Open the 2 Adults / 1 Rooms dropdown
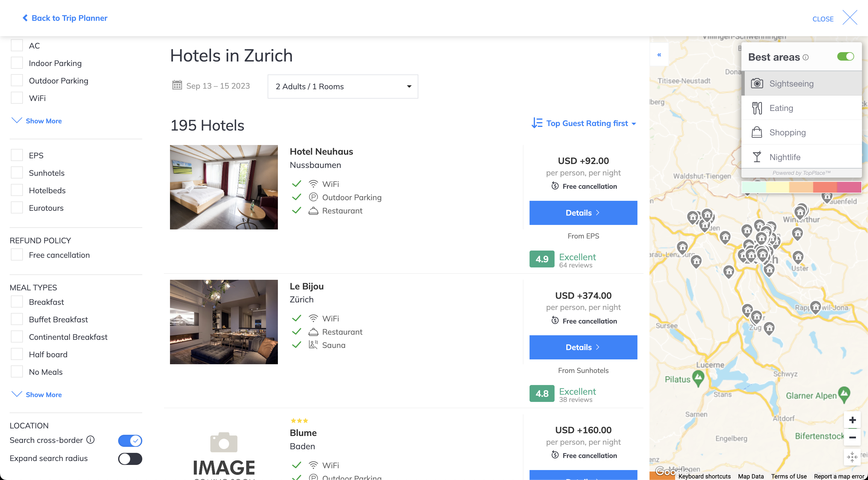Image resolution: width=868 pixels, height=480 pixels. tap(343, 86)
